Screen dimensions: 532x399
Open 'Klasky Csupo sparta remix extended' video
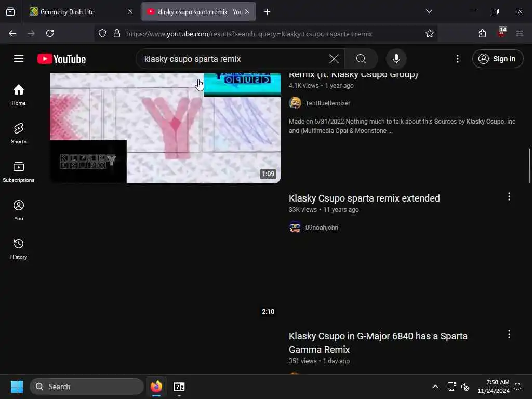coord(364,198)
